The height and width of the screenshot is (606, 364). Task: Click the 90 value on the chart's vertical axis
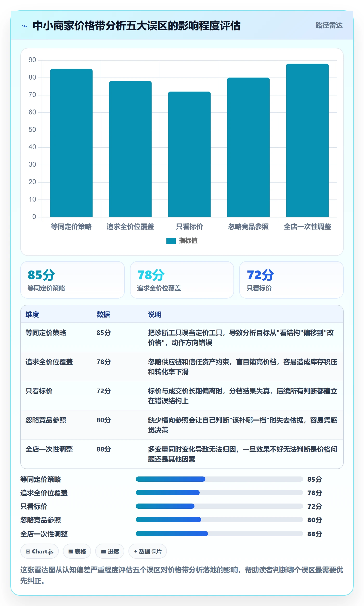pos(32,60)
